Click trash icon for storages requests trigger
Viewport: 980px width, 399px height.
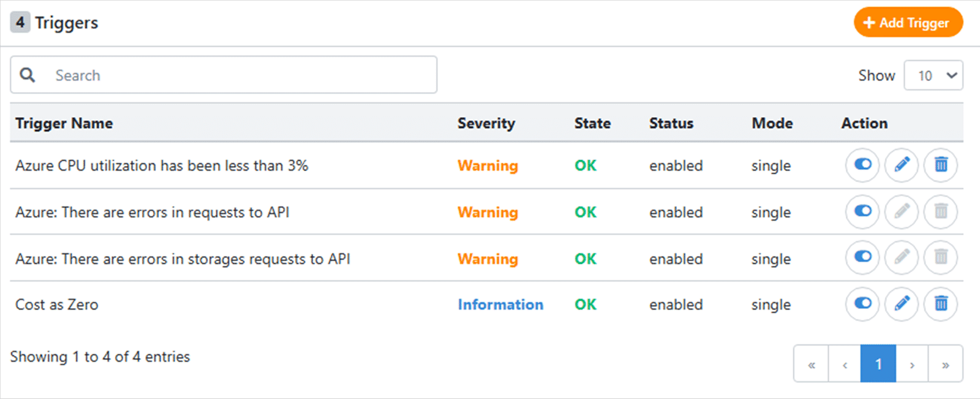pyautogui.click(x=941, y=257)
